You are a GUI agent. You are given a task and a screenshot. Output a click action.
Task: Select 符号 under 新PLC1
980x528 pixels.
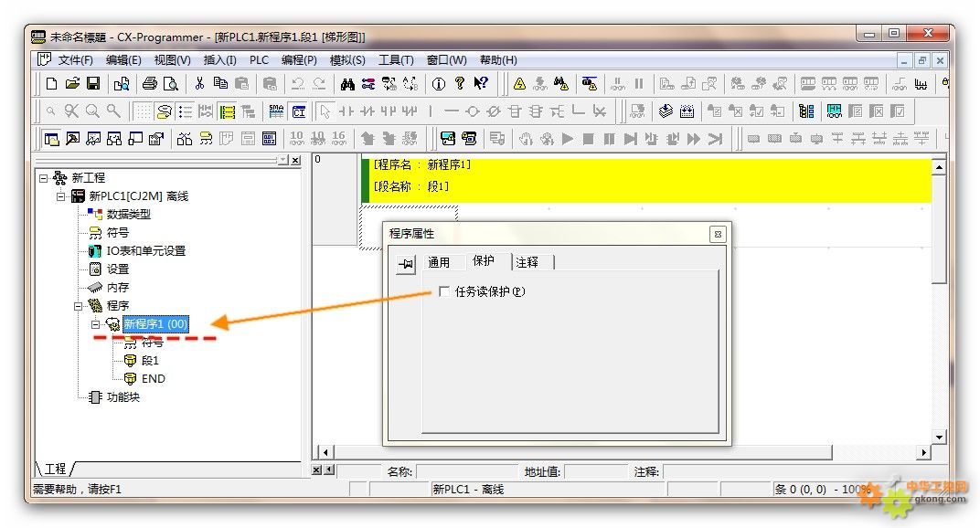click(x=118, y=232)
